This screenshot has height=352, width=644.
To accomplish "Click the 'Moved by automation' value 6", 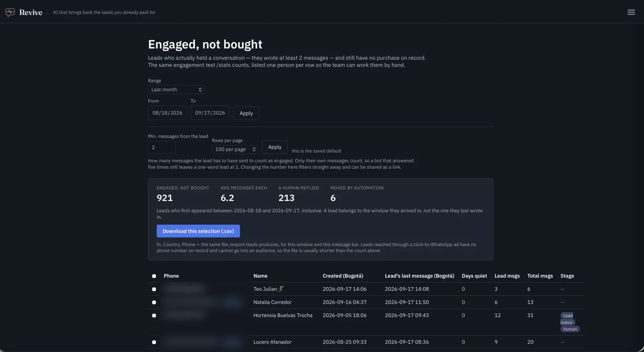I will [333, 198].
